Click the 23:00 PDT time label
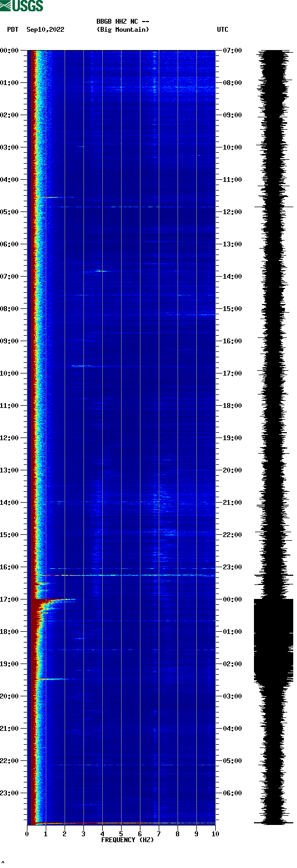The width and height of the screenshot is (297, 868). pyautogui.click(x=9, y=793)
